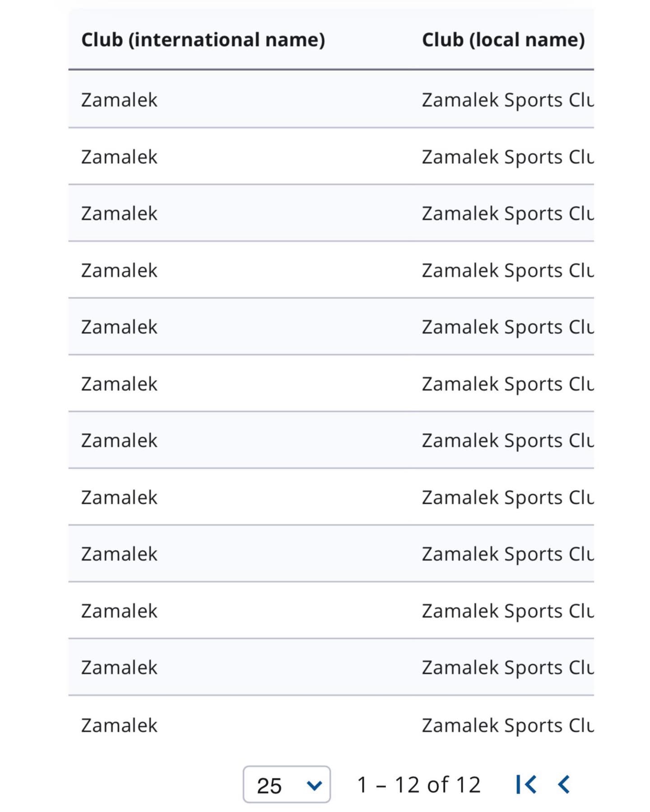Screen dimensions: 650x812
Task: Select the fourth row's Zamalek international name
Action: click(120, 271)
